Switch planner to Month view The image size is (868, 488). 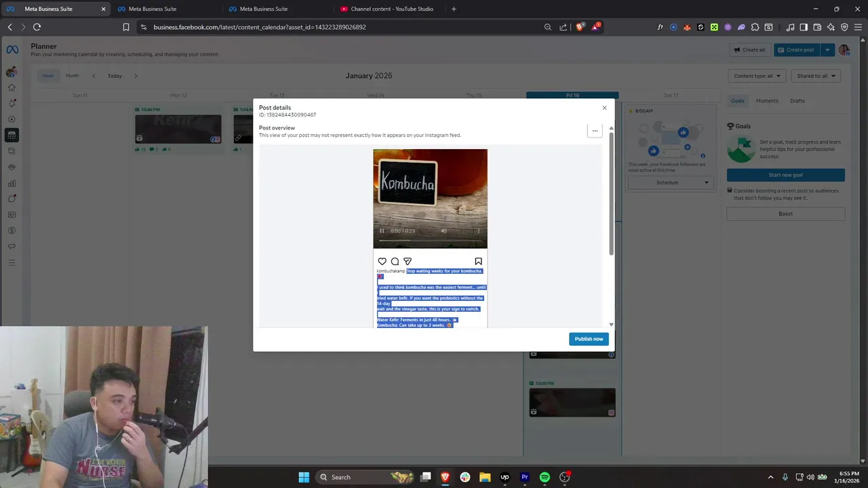[x=73, y=75]
